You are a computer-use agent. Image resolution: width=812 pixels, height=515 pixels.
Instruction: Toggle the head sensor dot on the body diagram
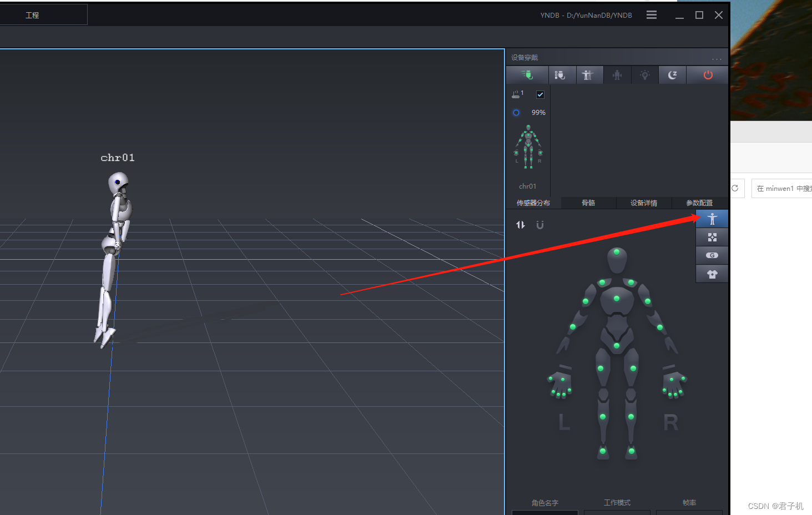pyautogui.click(x=617, y=251)
